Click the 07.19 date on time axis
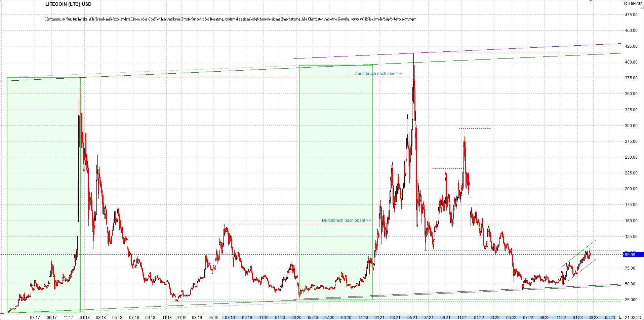Image resolution: width=644 pixels, height=320 pixels. point(230,317)
